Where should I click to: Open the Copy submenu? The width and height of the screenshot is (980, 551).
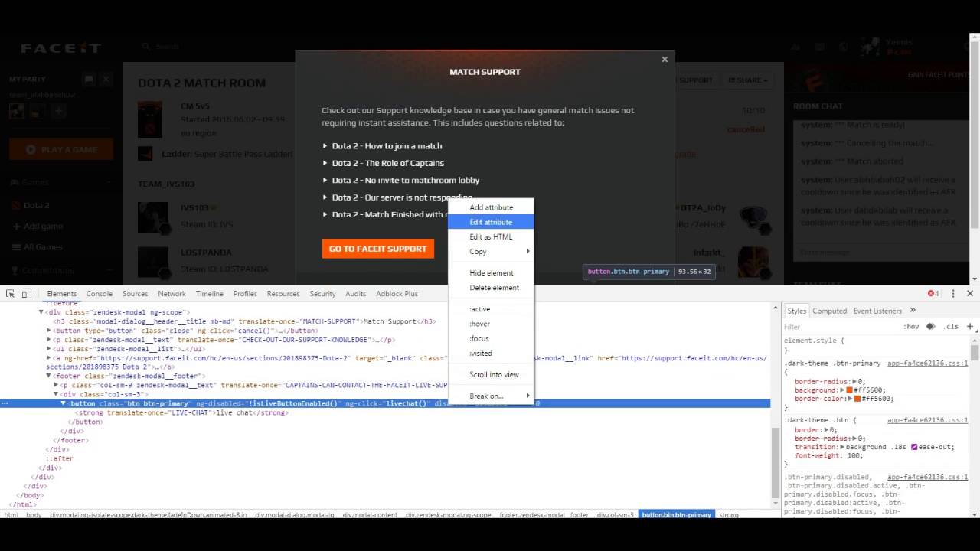click(x=491, y=251)
